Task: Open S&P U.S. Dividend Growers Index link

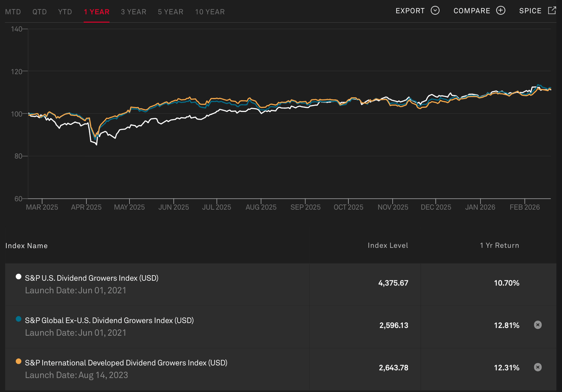Action: 92,278
